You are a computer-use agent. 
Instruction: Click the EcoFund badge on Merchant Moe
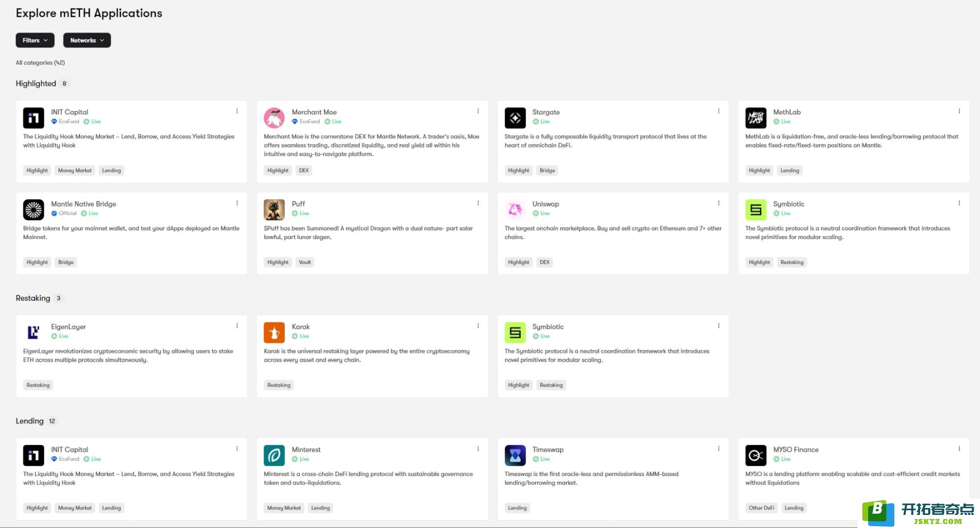(x=306, y=122)
